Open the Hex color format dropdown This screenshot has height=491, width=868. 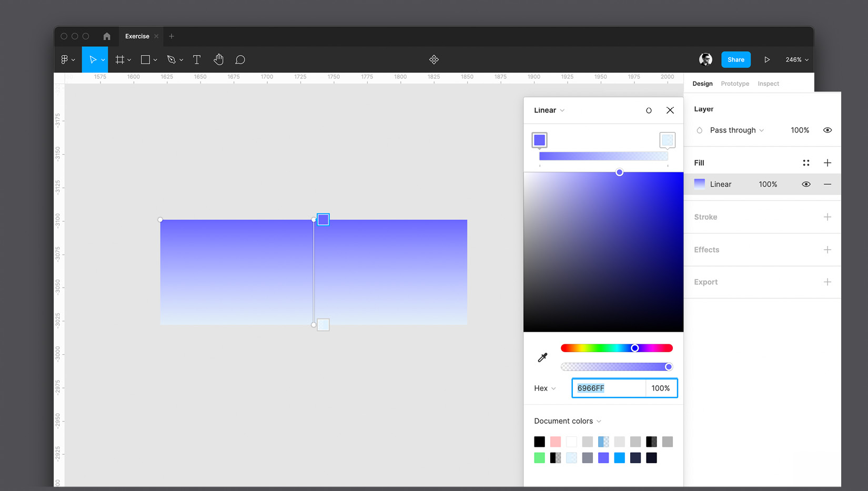[x=544, y=388]
